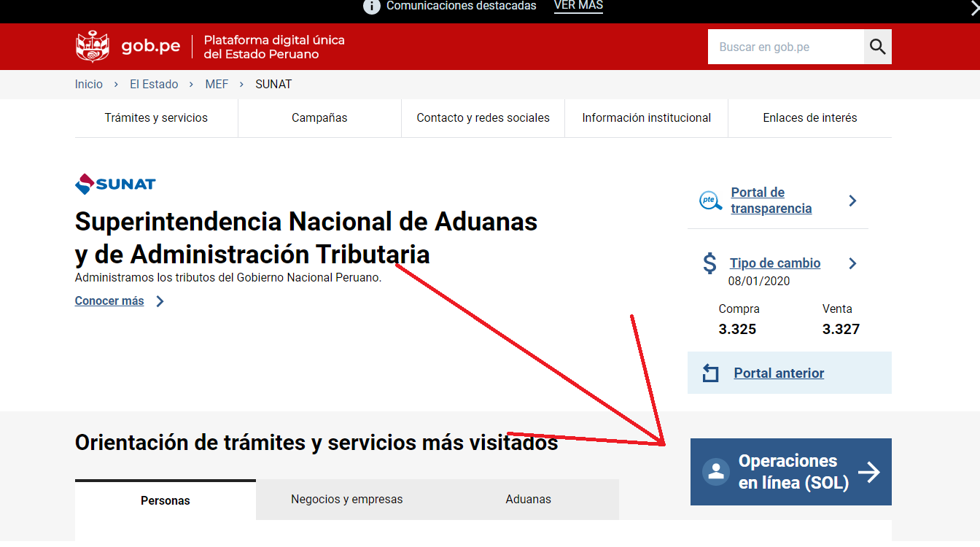Click the SUNAT logo above the heading
The height and width of the screenshot is (547, 980).
115,184
